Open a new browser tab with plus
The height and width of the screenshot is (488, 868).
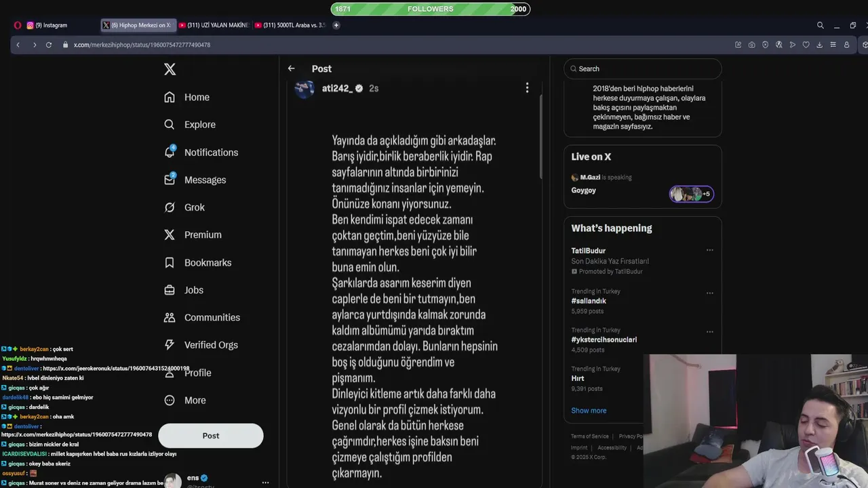(x=336, y=25)
